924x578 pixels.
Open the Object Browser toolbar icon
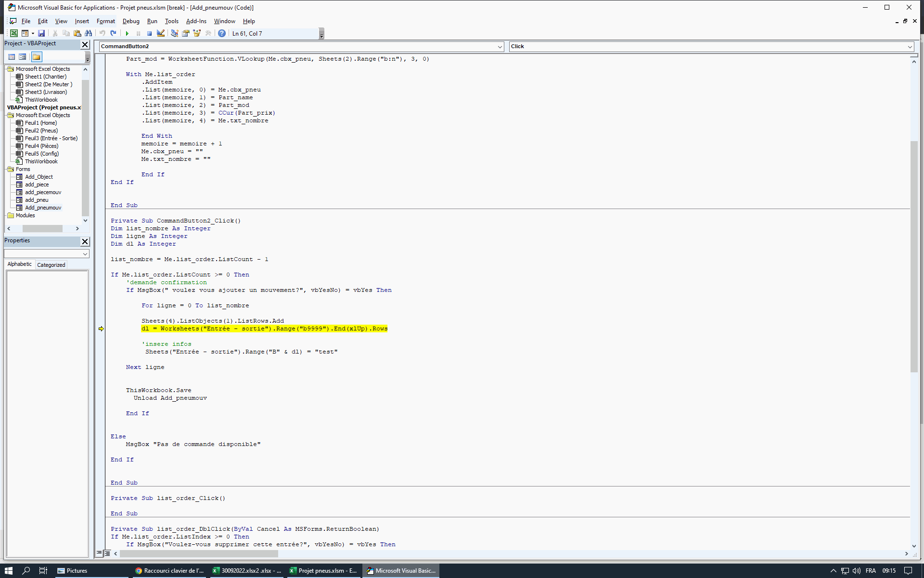tap(197, 33)
